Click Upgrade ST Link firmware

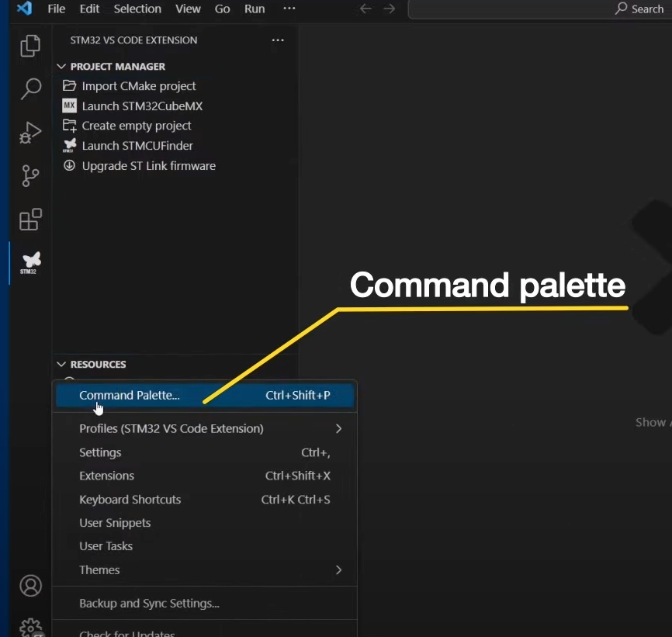coord(149,166)
